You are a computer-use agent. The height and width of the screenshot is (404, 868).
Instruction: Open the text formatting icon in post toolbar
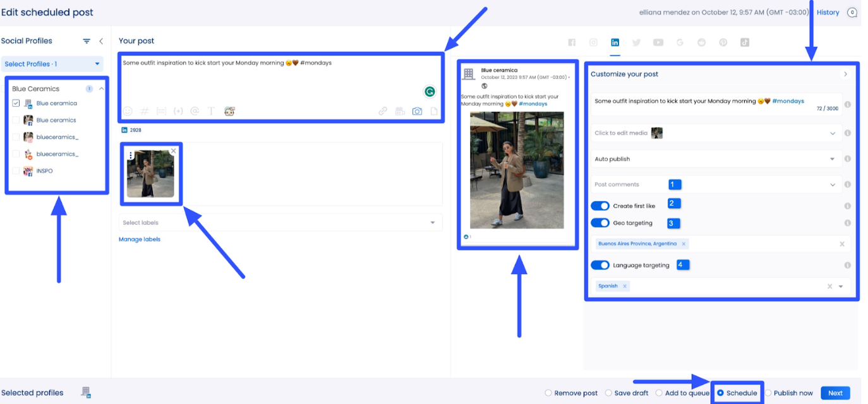pyautogui.click(x=212, y=111)
